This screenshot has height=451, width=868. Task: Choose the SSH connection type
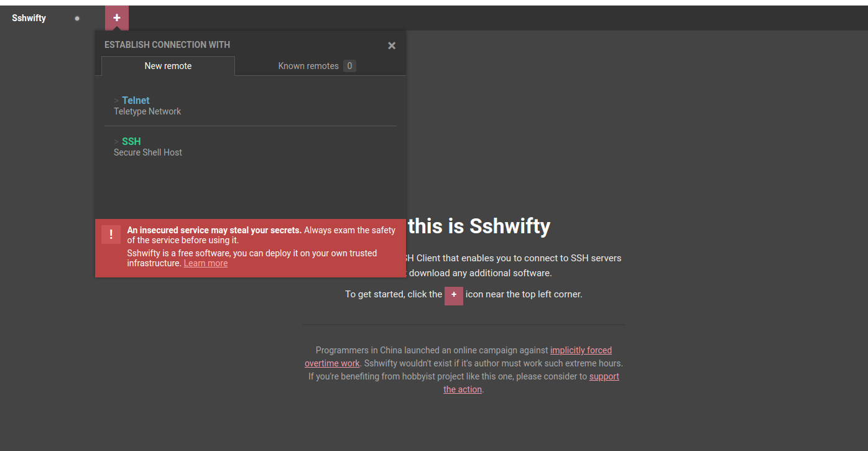click(251, 146)
